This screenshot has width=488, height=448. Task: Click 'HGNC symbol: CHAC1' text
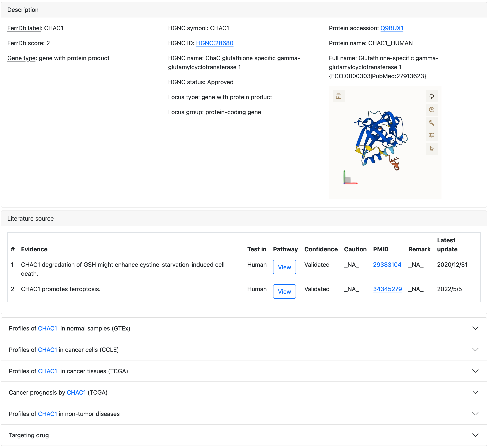coord(198,28)
